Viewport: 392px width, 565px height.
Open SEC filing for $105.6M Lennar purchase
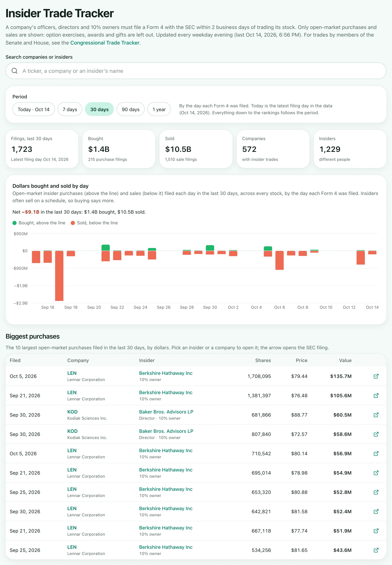[376, 396]
